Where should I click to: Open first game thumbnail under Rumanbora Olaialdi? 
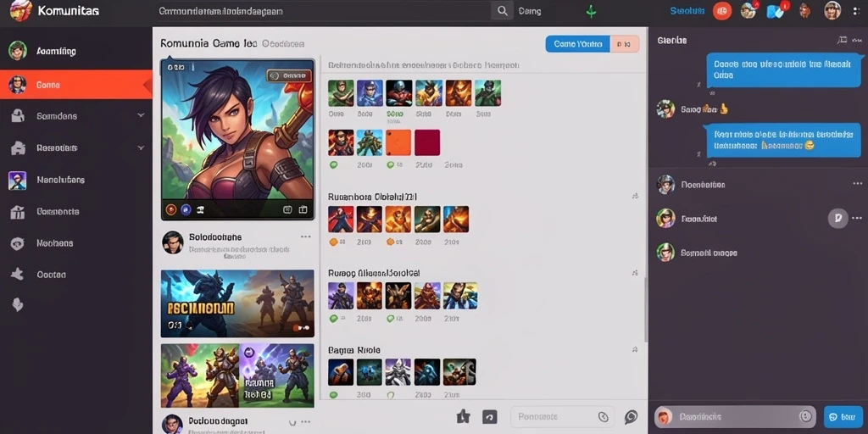point(341,220)
